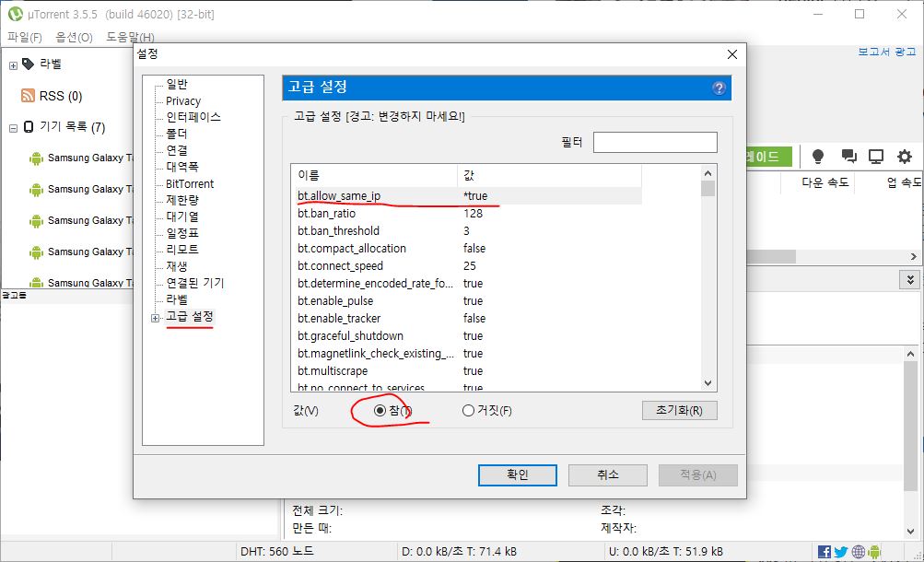Image resolution: width=924 pixels, height=562 pixels.
Task: Click the RSS feed icon in sidebar
Action: click(28, 96)
